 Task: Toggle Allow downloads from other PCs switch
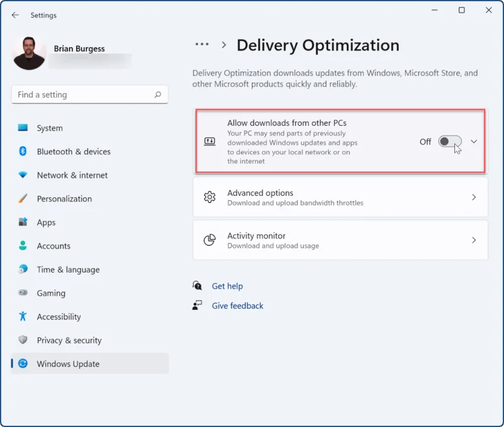(x=450, y=141)
